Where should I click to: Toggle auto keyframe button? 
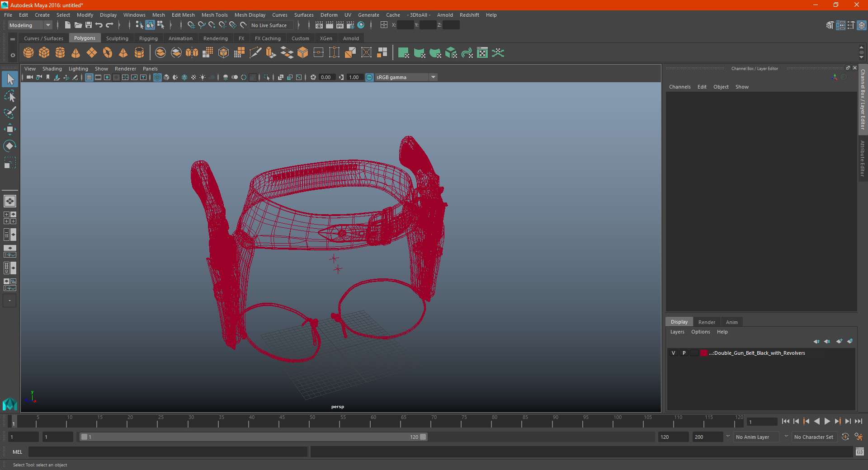coord(845,437)
